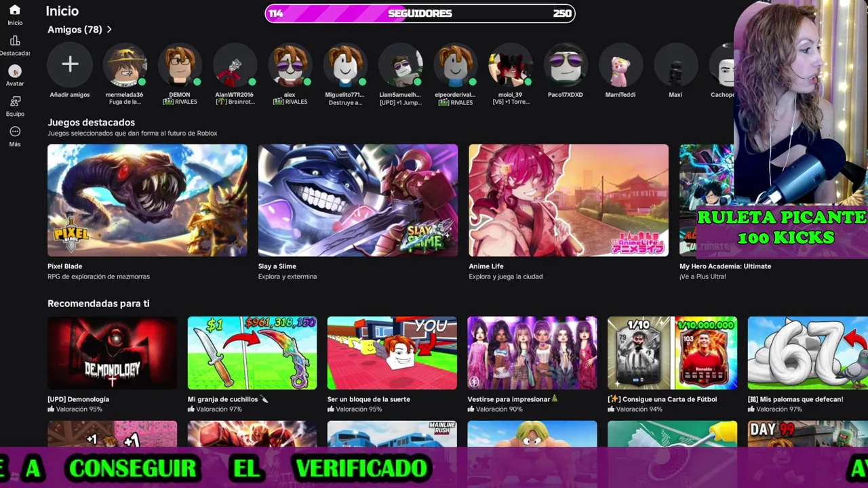Open the Slay a Slime featured thumbnail
The height and width of the screenshot is (488, 868).
coord(358,200)
